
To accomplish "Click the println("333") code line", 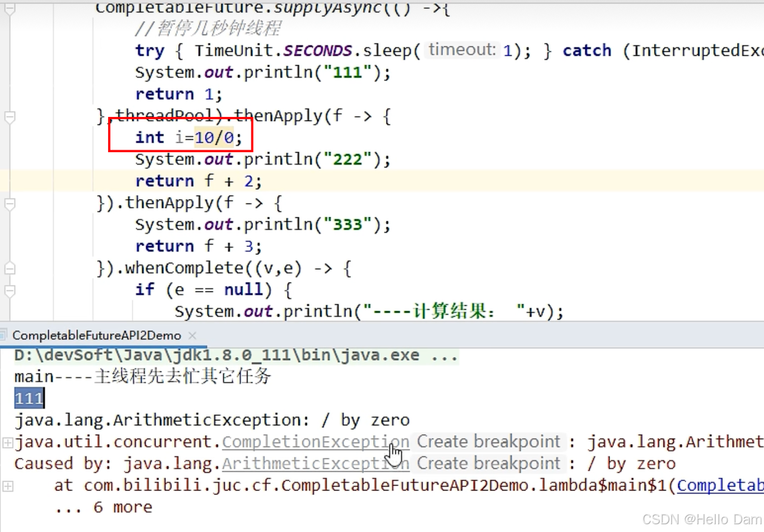I will pos(263,224).
